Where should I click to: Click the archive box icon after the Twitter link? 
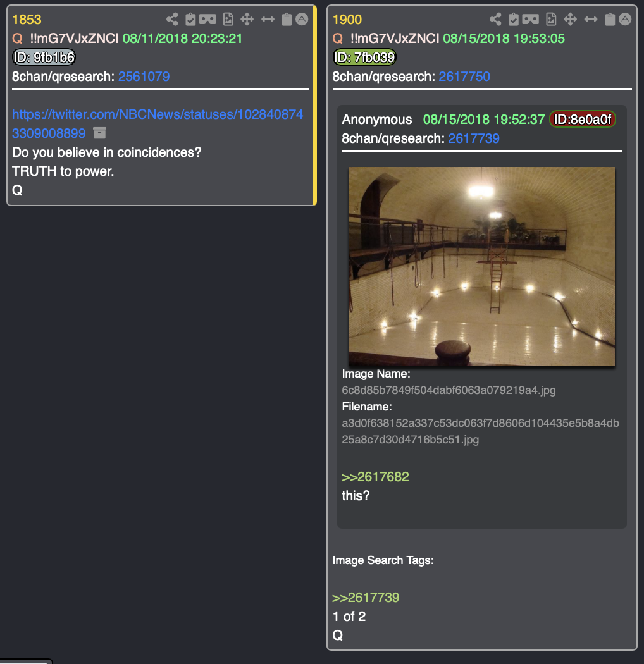(99, 133)
